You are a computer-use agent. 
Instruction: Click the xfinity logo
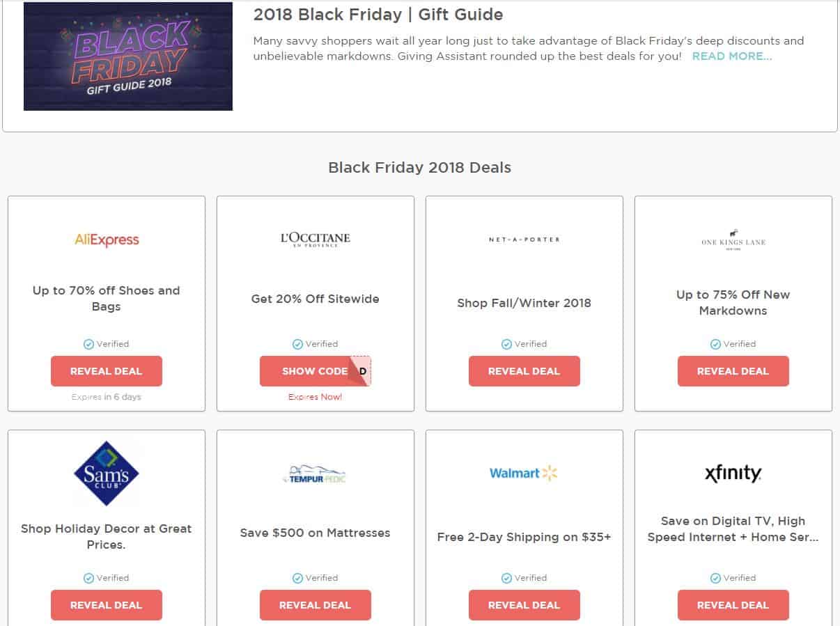tap(733, 474)
